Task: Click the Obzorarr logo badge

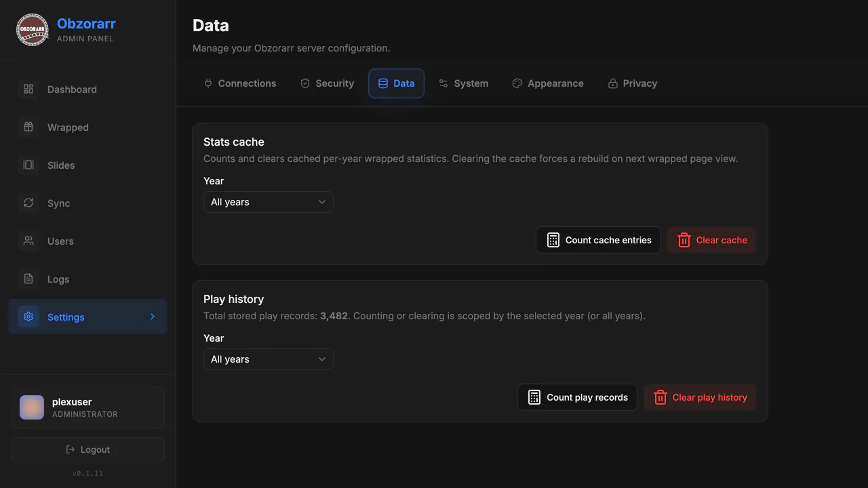Action: [32, 30]
